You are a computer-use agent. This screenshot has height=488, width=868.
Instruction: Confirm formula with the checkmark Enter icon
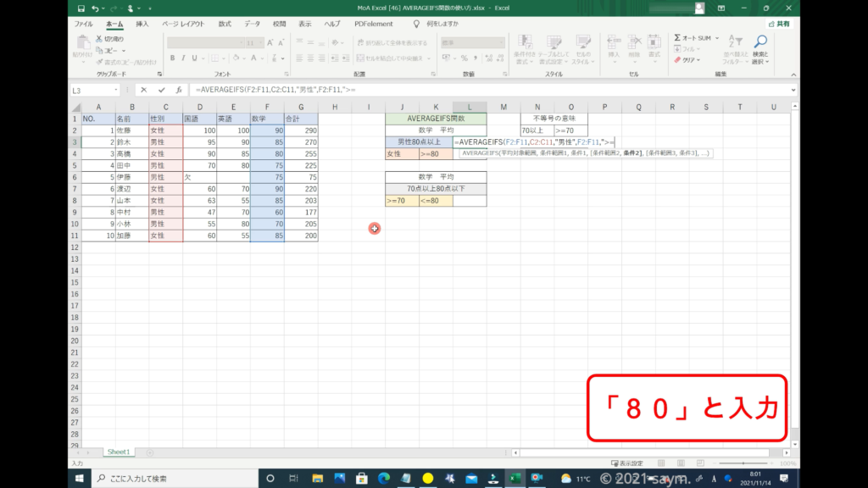tap(161, 90)
